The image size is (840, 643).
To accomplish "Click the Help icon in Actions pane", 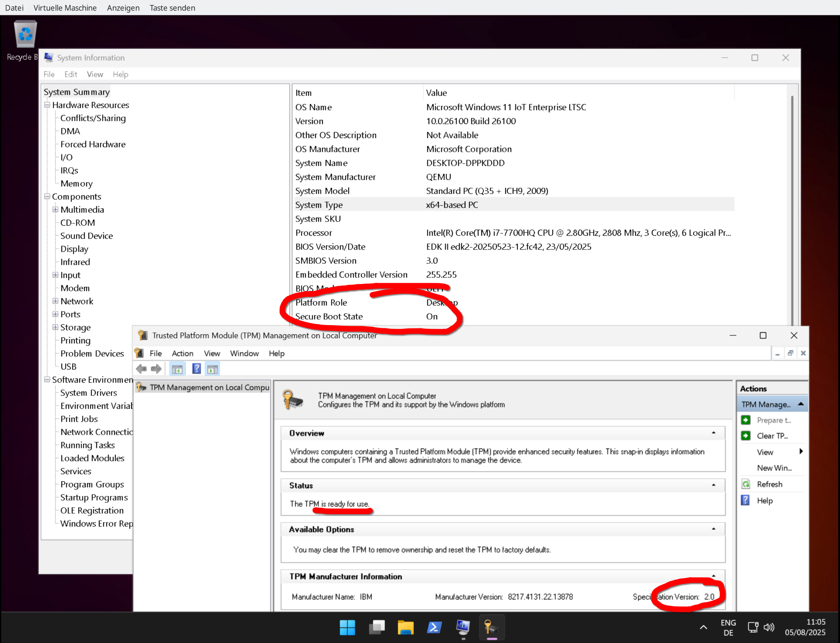I will tap(745, 500).
